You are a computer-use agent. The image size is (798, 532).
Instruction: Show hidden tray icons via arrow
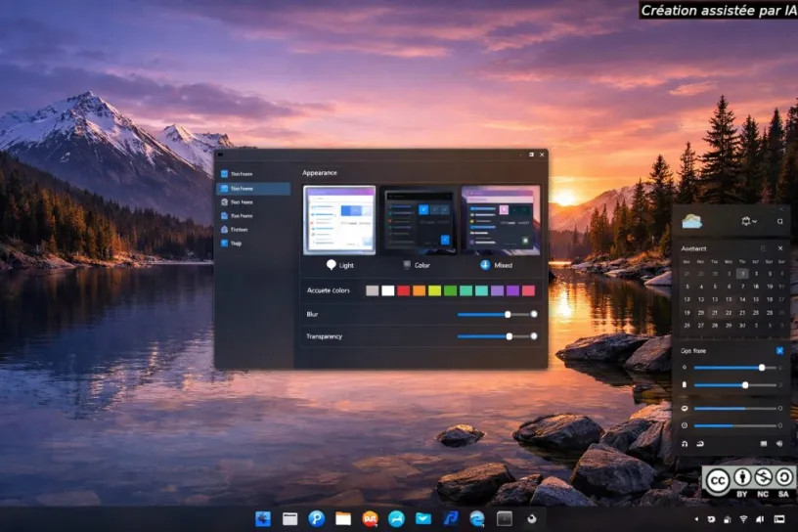[696, 518]
